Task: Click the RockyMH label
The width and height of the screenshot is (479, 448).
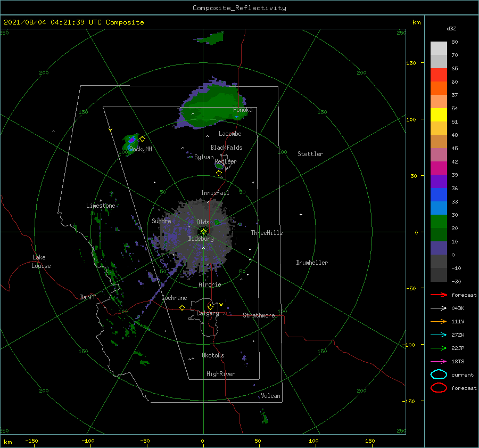Action: [x=141, y=149]
